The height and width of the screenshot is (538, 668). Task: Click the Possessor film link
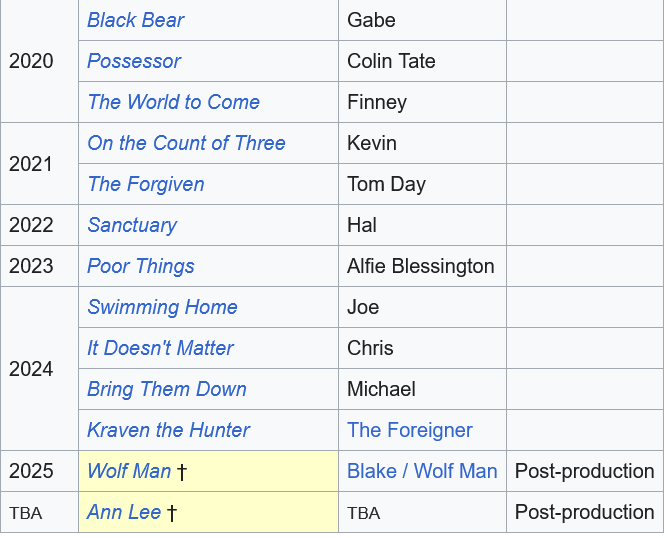click(x=134, y=61)
